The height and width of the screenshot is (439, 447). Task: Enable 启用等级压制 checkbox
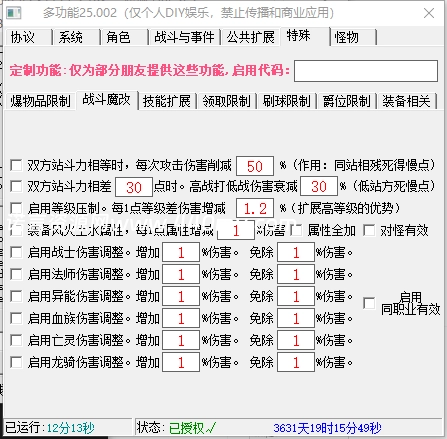point(16,208)
